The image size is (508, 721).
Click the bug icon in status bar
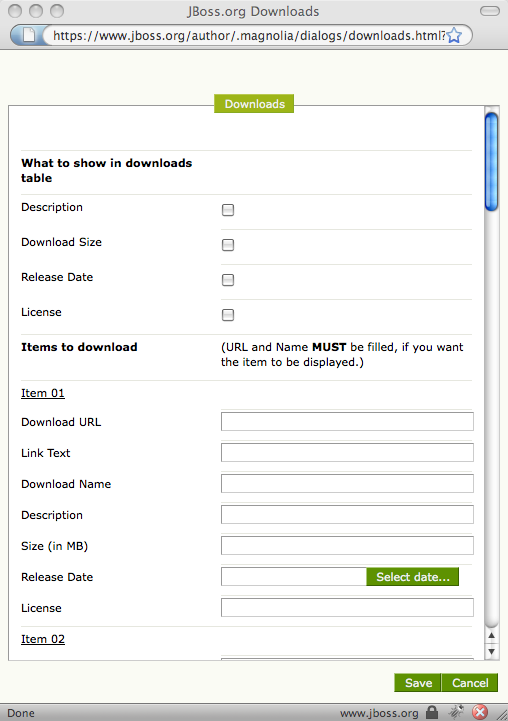(456, 712)
